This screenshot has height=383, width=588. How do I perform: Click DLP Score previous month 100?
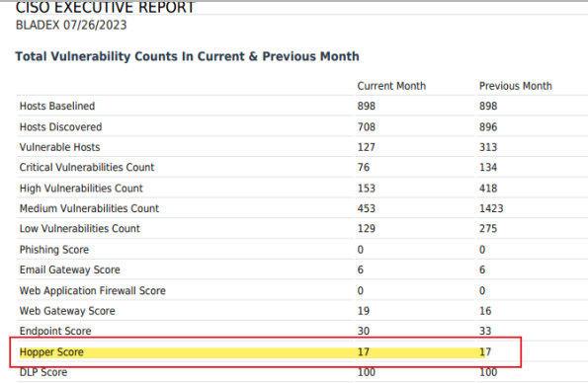click(x=488, y=372)
